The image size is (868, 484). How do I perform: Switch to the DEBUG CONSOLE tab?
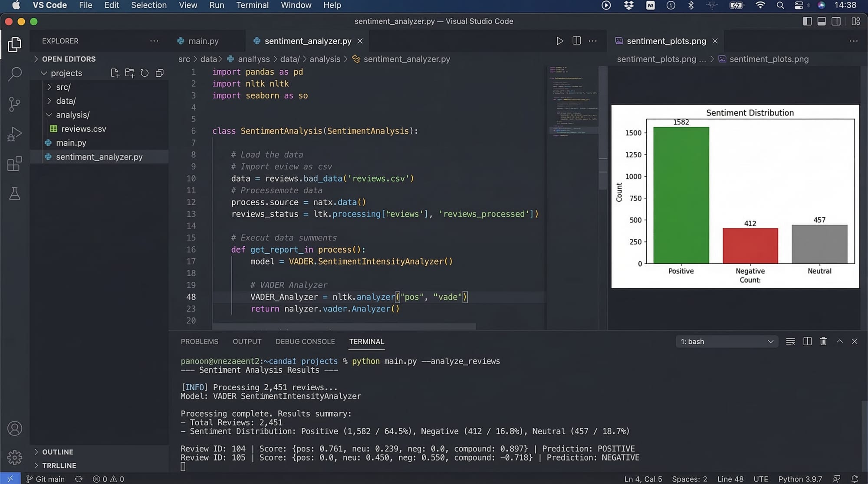click(305, 342)
